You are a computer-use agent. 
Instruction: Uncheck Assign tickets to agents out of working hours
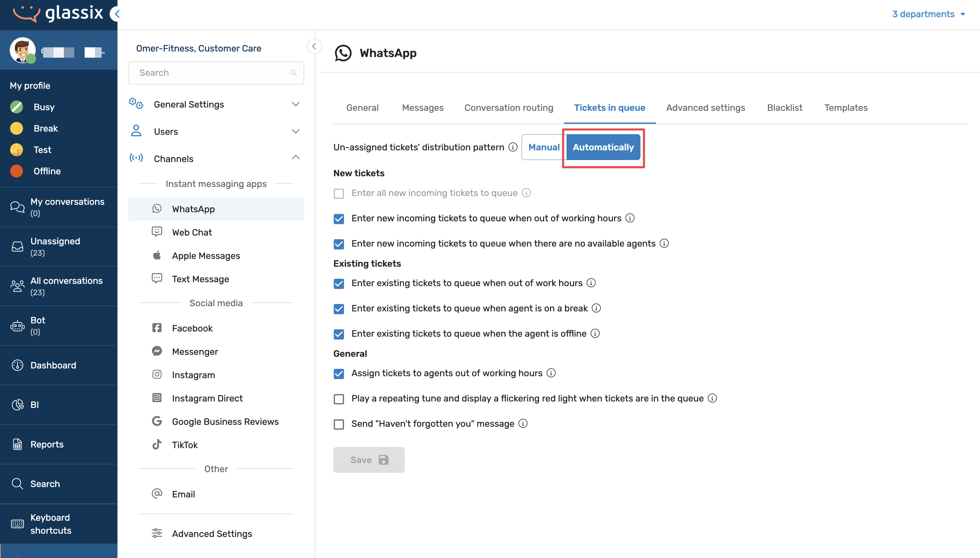(x=339, y=374)
